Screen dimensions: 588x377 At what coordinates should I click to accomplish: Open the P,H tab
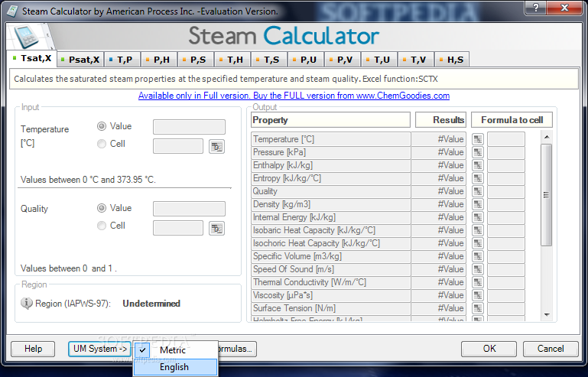[x=158, y=60]
